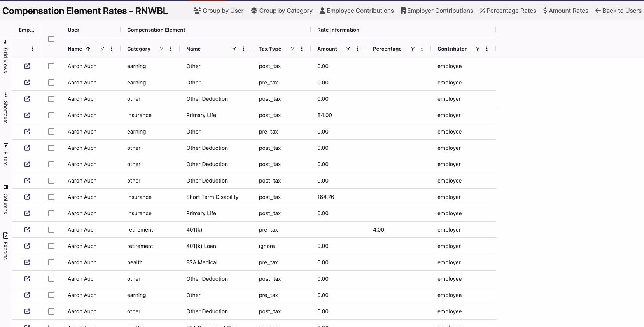Show Employer Contributions
This screenshot has height=327, width=644.
point(437,11)
